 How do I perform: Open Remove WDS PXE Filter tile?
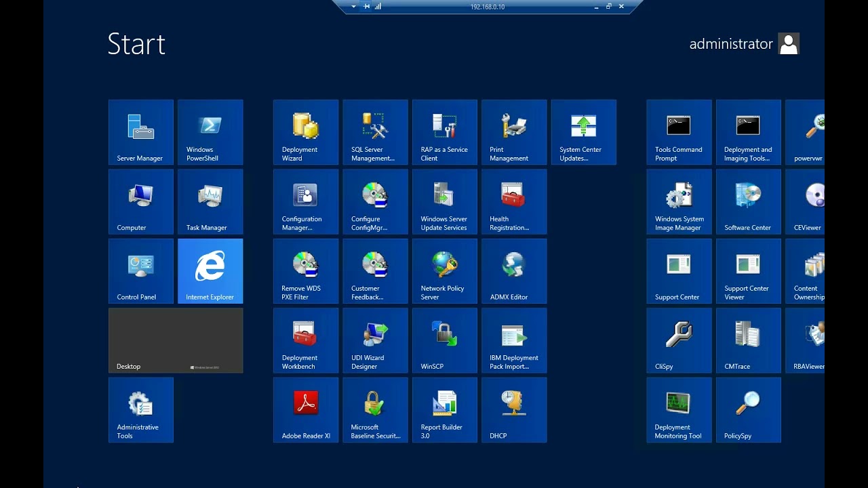point(306,271)
